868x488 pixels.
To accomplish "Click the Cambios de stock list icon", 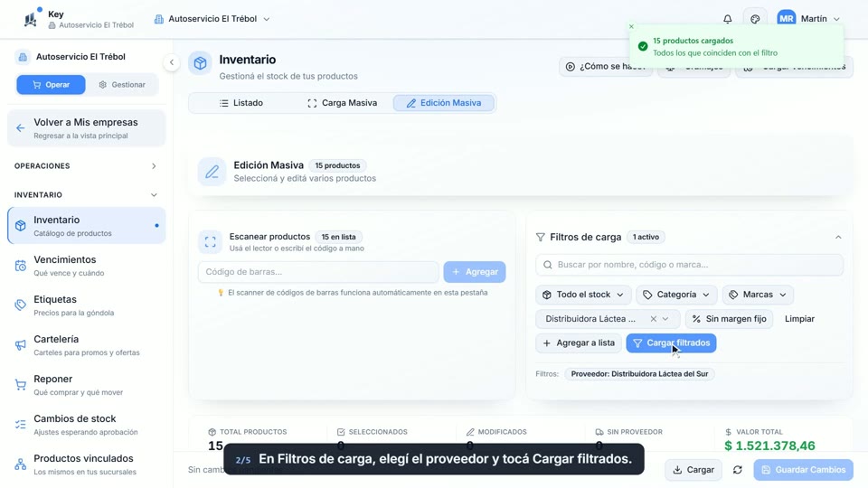I will 21,425.
